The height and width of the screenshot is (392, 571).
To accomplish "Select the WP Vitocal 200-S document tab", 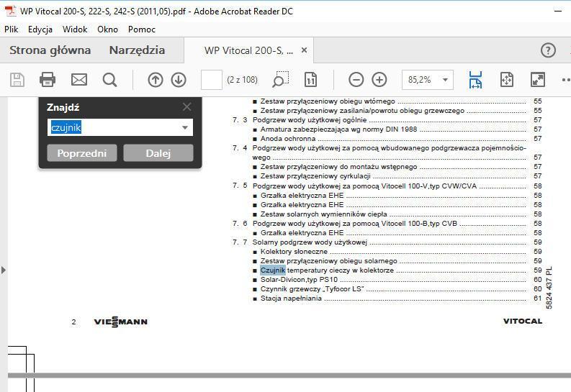I will point(248,50).
